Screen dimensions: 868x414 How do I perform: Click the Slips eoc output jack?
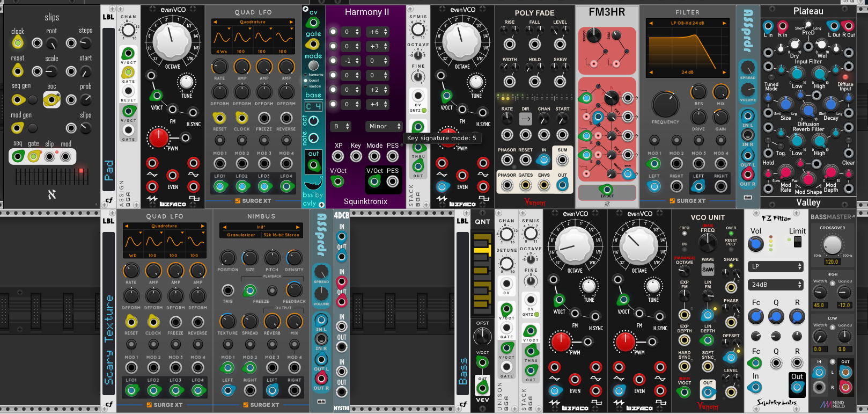click(x=52, y=99)
